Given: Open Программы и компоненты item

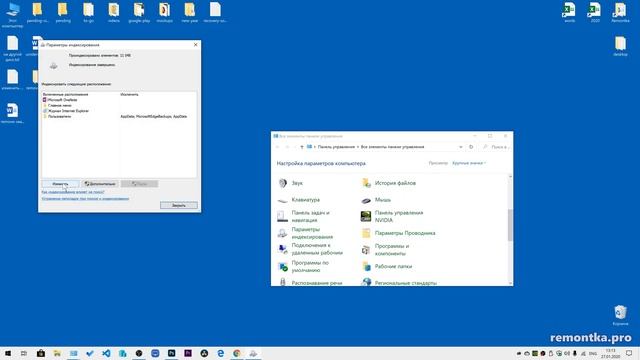Looking at the screenshot, I should click(x=385, y=249).
